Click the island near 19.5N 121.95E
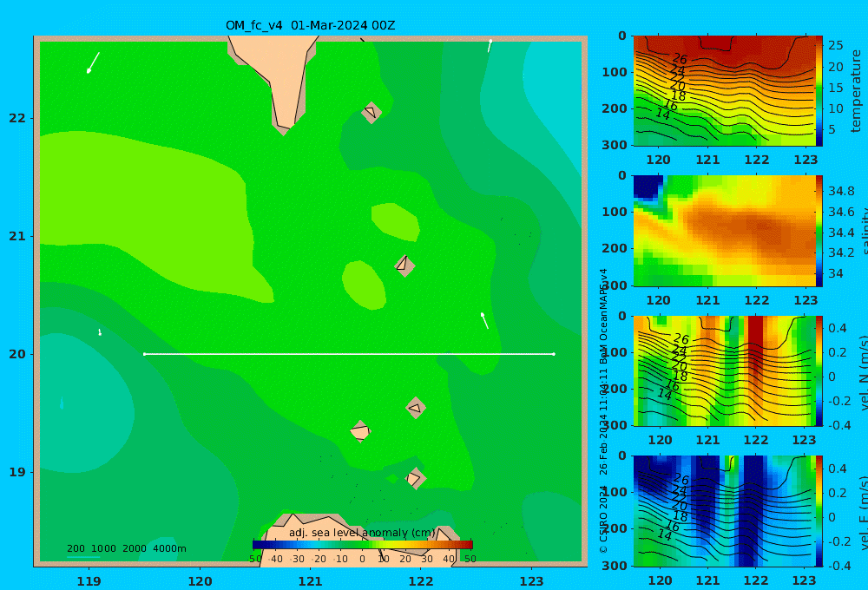 tap(416, 408)
